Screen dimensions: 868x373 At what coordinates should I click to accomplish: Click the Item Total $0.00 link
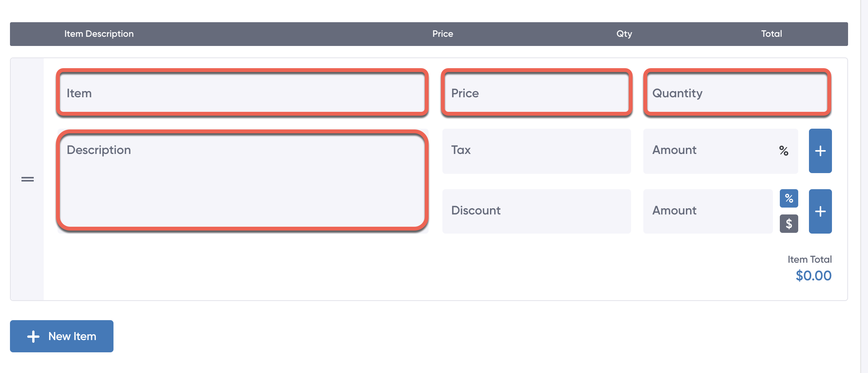pos(814,275)
